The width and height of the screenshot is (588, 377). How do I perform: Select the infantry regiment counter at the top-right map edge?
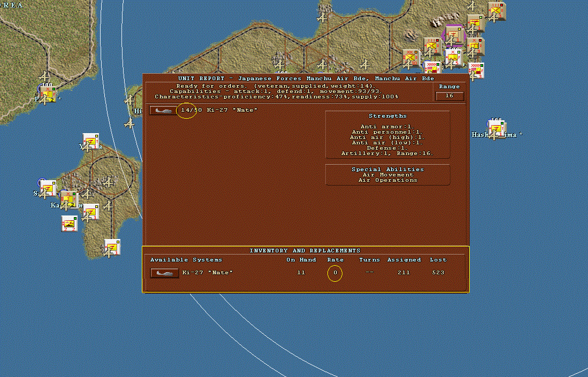[x=497, y=12]
